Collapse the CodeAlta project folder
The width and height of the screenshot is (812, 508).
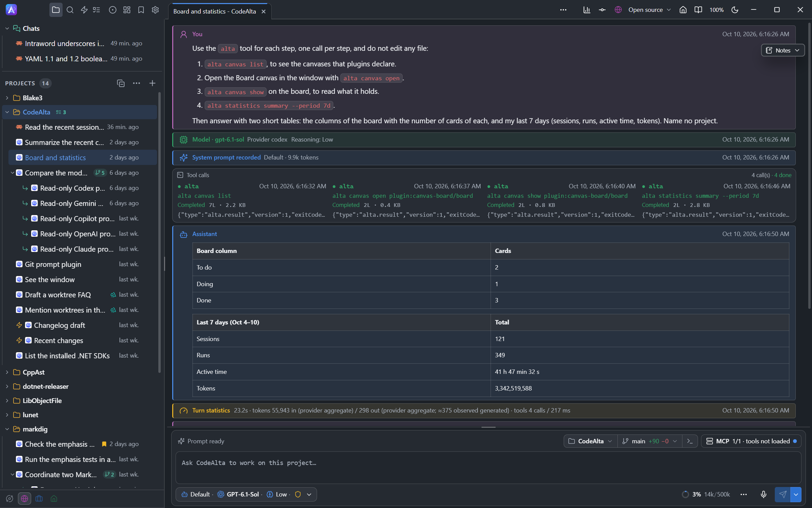pos(7,112)
